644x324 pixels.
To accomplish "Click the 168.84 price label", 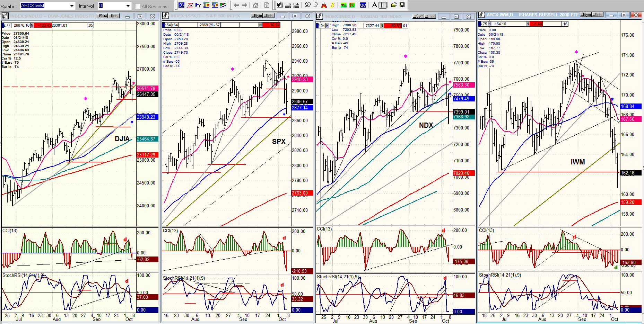I will tap(630, 106).
